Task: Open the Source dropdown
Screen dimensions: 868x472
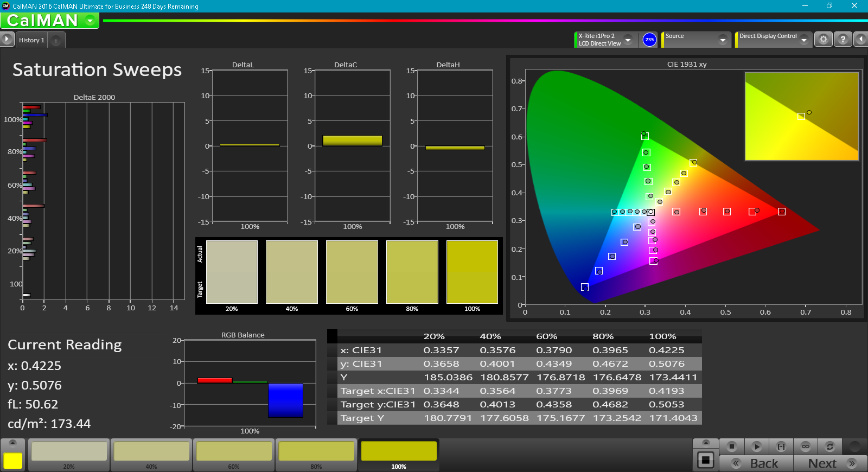Action: 722,40
